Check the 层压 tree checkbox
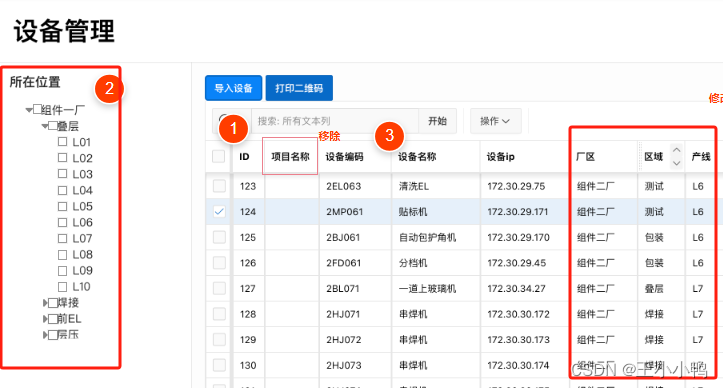723x388 pixels. (x=53, y=335)
